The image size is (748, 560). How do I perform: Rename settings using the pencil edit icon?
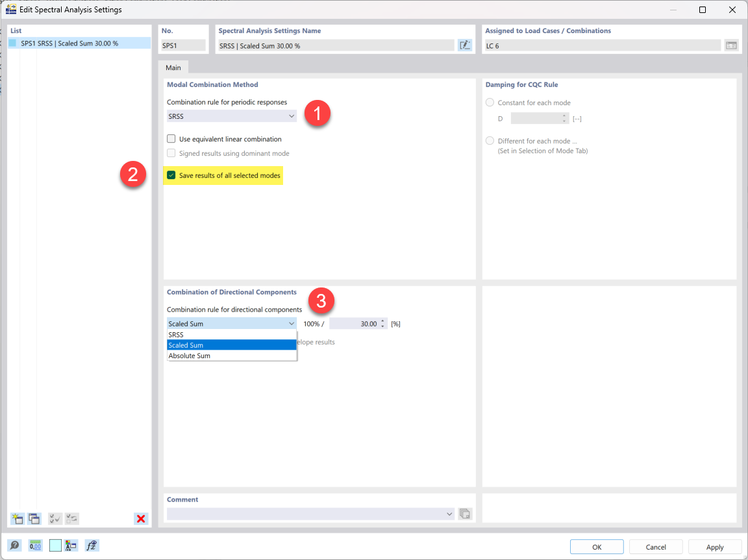click(x=465, y=45)
